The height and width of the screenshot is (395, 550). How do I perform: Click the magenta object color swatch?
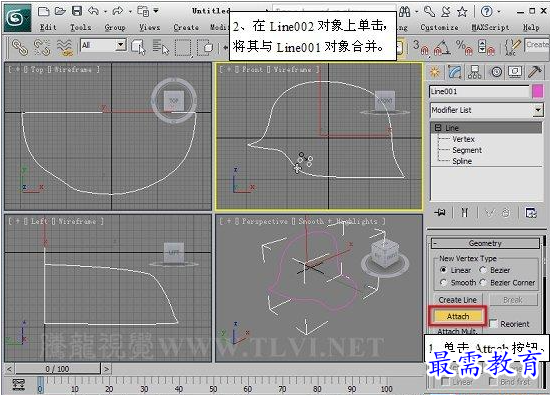(537, 92)
